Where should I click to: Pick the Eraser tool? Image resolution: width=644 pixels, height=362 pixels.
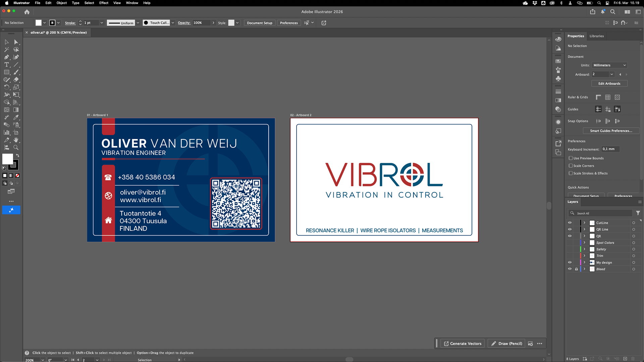16,80
